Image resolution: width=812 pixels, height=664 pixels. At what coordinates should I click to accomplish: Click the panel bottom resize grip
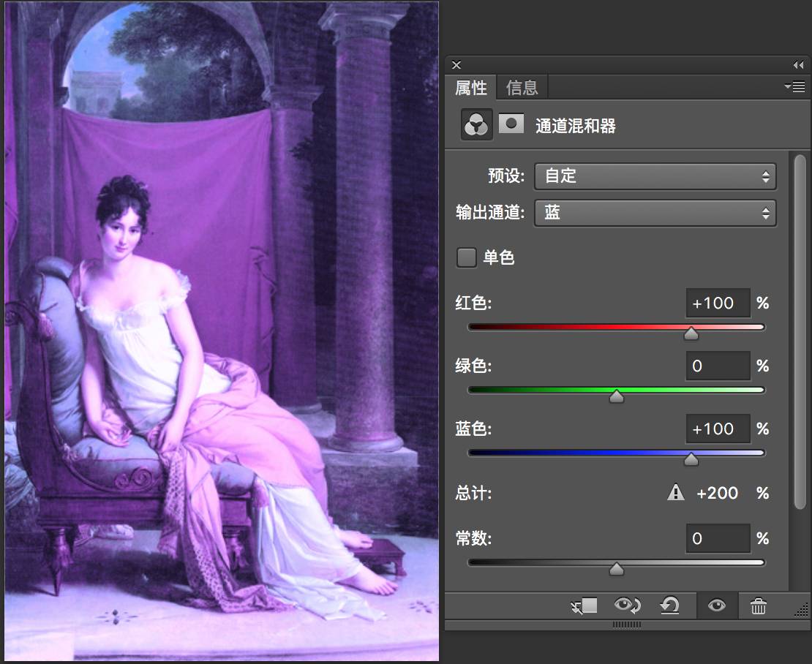click(627, 625)
